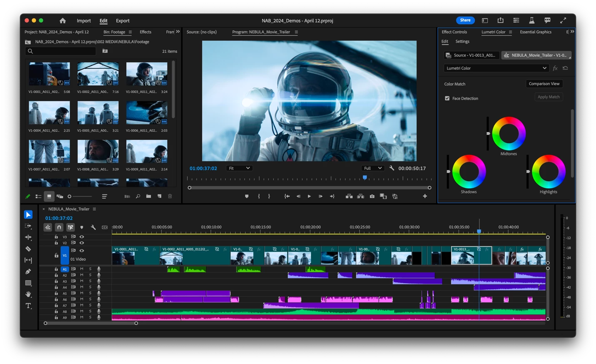Click the Midtones color wheel
Image resolution: width=596 pixels, height=364 pixels.
[x=509, y=134]
